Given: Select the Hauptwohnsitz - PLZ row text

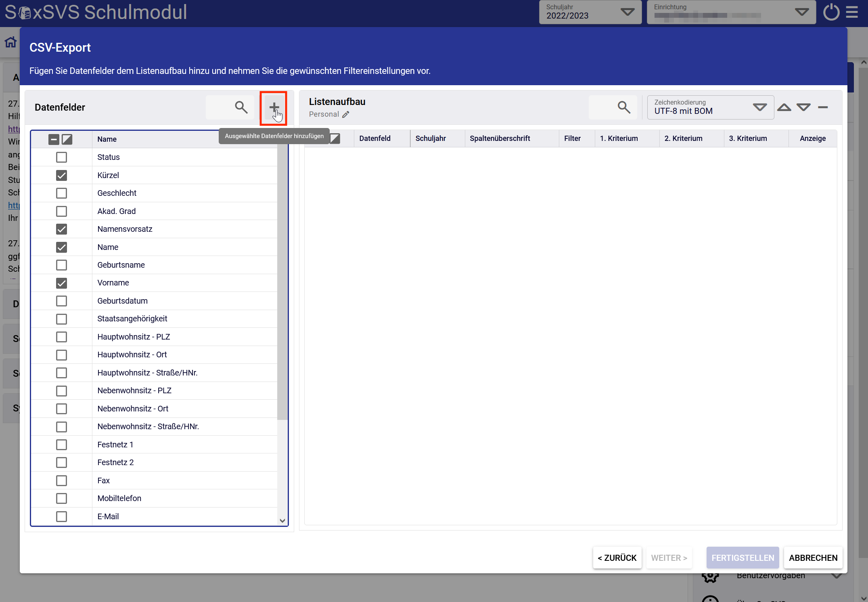Looking at the screenshot, I should (134, 337).
